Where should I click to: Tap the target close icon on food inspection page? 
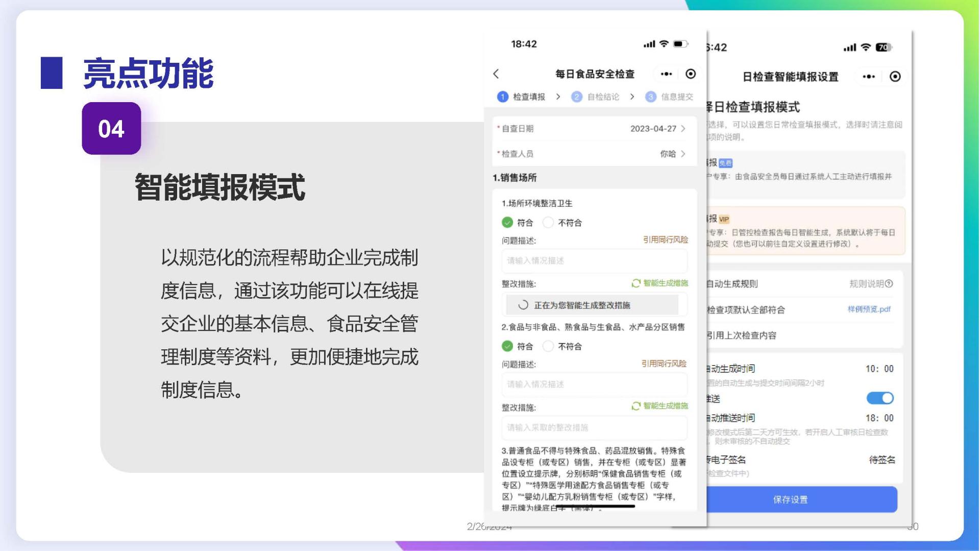coord(691,74)
